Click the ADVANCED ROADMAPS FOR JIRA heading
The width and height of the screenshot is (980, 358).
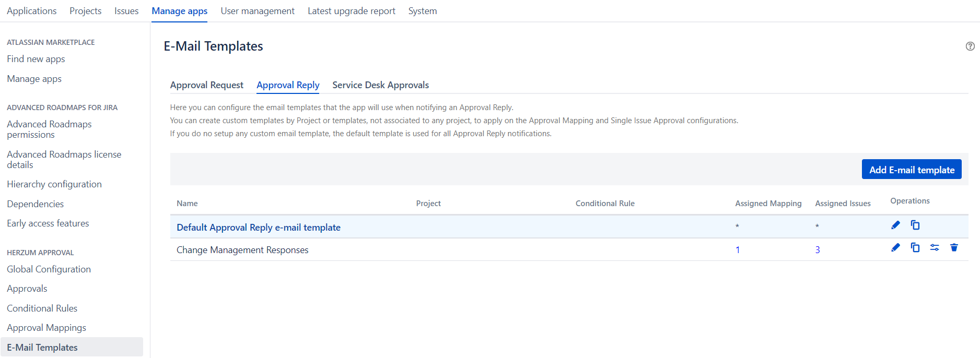point(62,108)
